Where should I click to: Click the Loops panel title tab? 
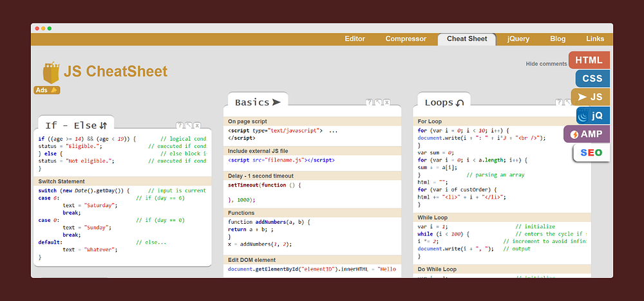444,102
